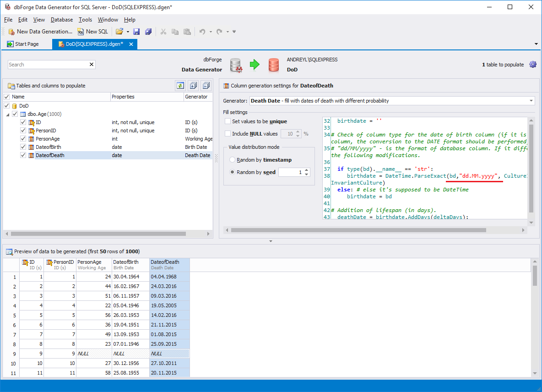This screenshot has height=392, width=542.
Task: Clear the Search box with the X
Action: [92, 64]
